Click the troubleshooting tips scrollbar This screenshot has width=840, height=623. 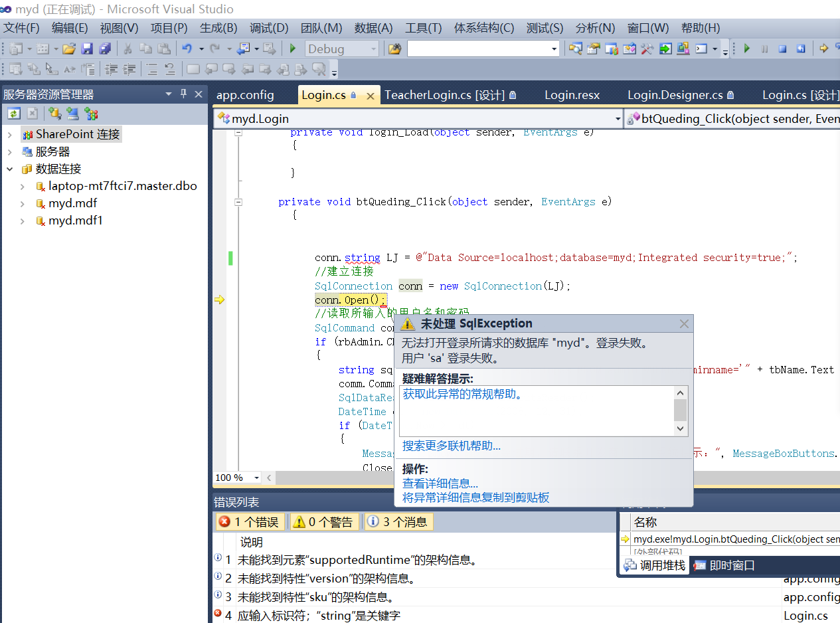tap(681, 410)
